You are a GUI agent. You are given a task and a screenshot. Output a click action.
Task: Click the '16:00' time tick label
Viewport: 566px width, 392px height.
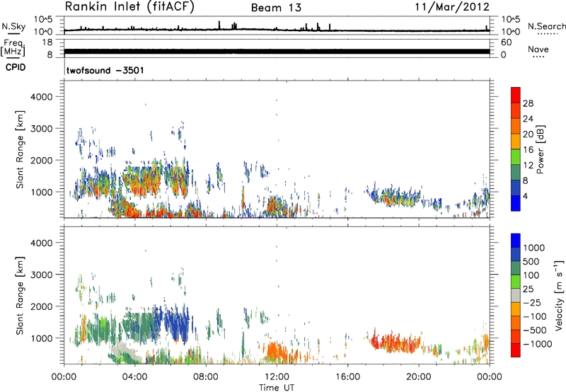347,377
